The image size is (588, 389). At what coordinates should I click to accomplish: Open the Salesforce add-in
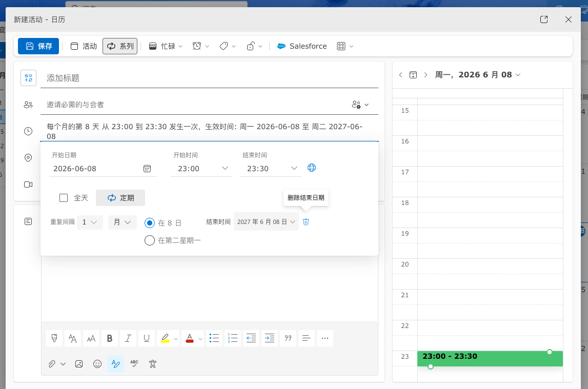[302, 46]
